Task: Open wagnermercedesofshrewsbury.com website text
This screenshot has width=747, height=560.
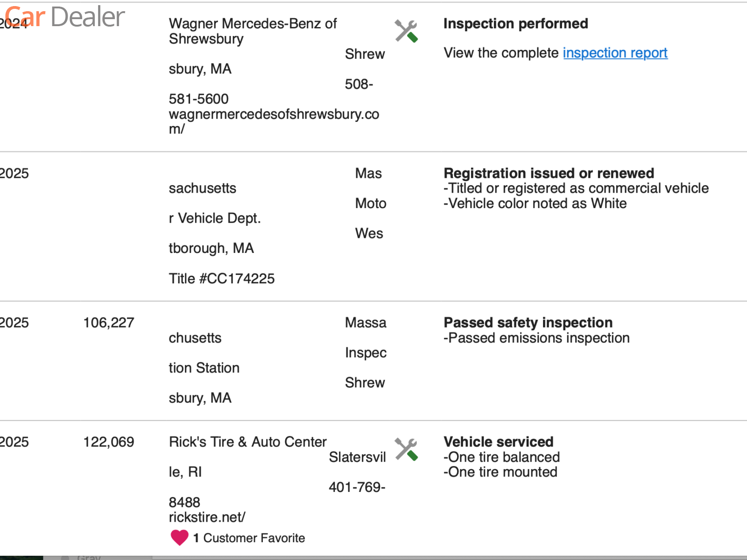Action: pos(274,121)
